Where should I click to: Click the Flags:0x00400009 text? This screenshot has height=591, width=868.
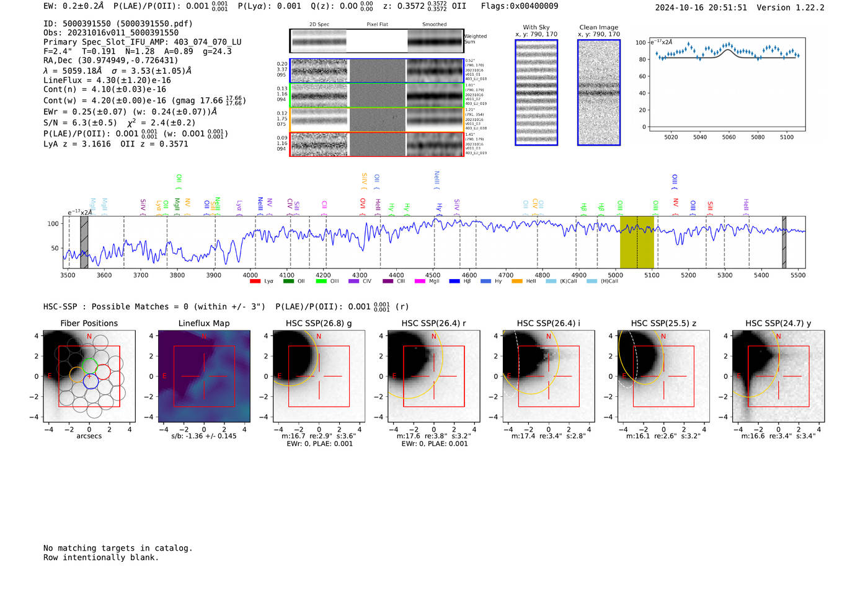(520, 6)
